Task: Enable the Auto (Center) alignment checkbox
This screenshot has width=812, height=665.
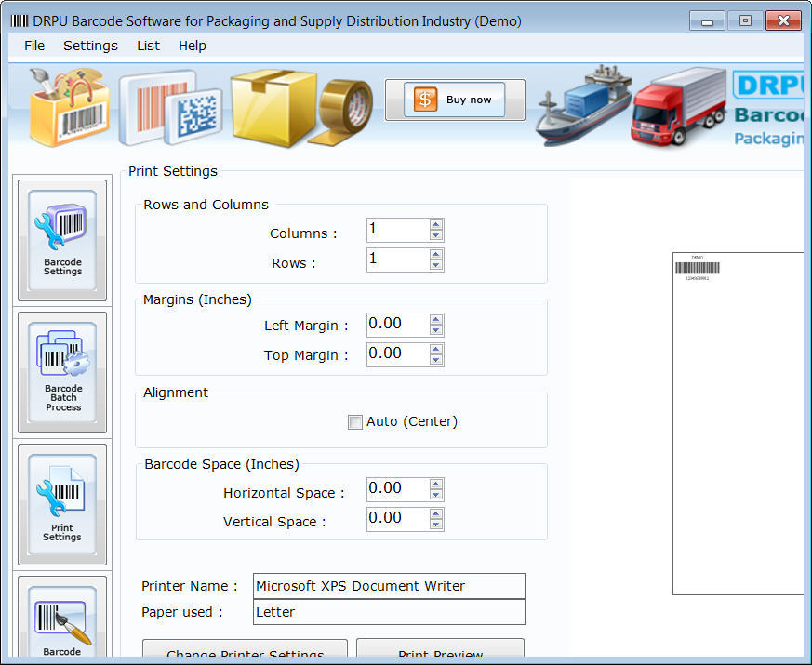Action: (354, 422)
